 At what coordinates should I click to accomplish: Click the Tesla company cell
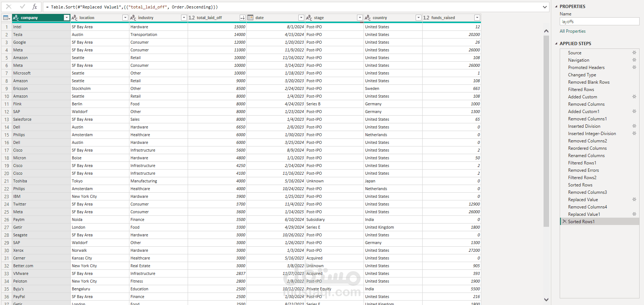pyautogui.click(x=41, y=35)
